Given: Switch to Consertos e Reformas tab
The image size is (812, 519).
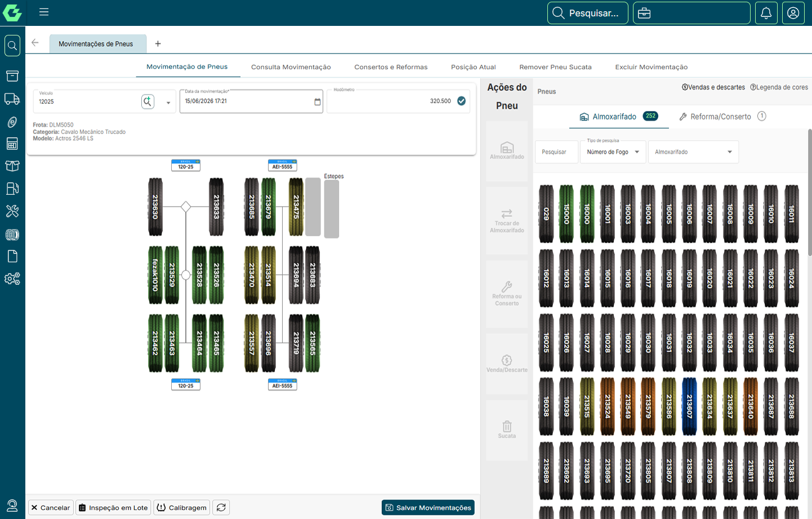Looking at the screenshot, I should tap(391, 67).
